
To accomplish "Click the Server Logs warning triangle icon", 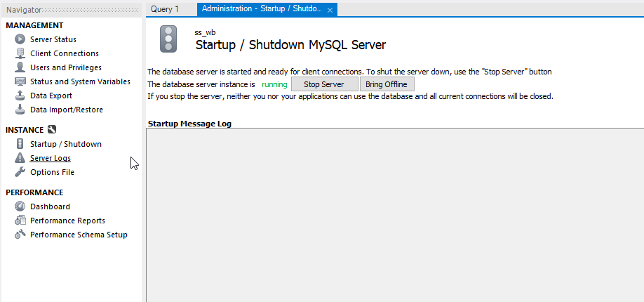I will (20, 158).
